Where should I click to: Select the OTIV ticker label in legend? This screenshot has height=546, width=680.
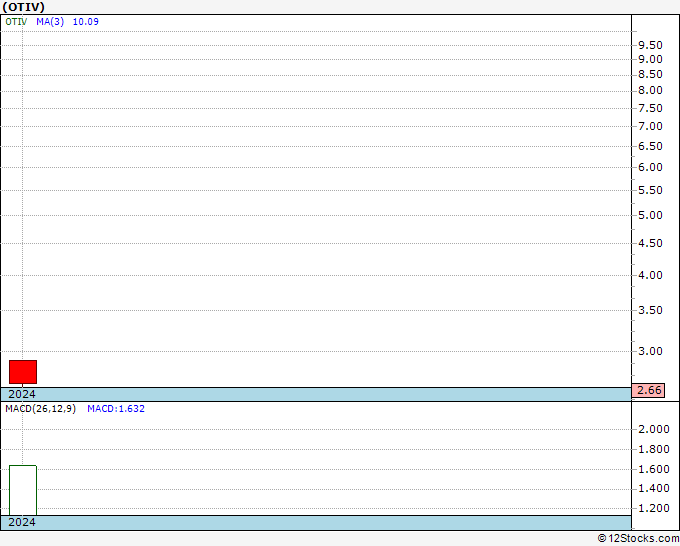pos(16,22)
